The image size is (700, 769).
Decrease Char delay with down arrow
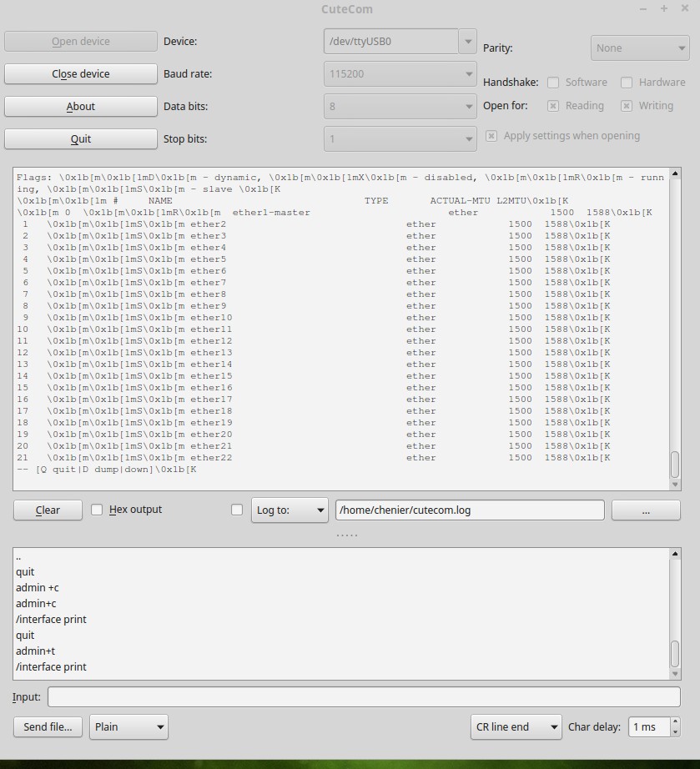[x=675, y=731]
